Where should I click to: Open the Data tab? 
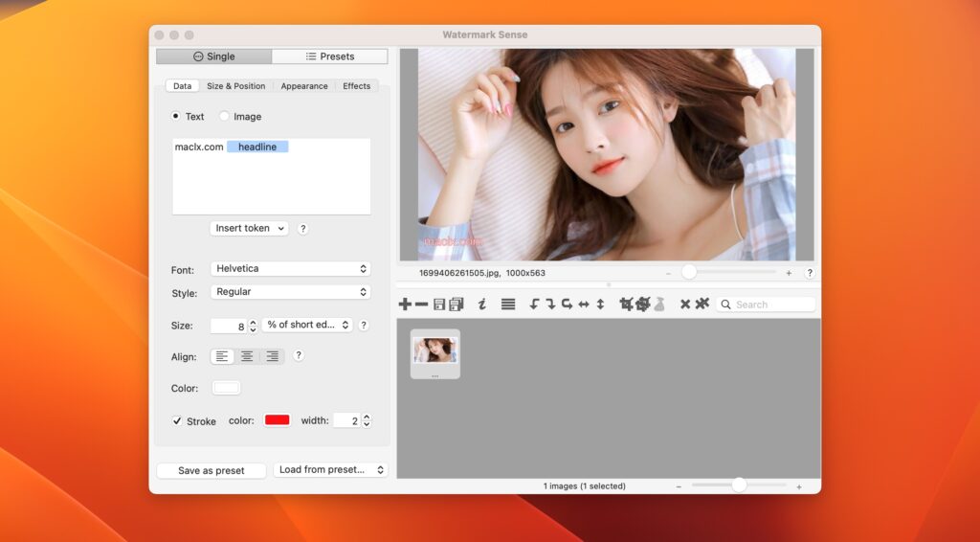pos(183,86)
